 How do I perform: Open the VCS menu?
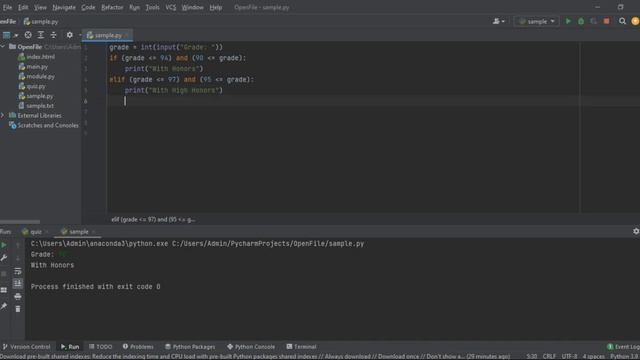tap(171, 7)
